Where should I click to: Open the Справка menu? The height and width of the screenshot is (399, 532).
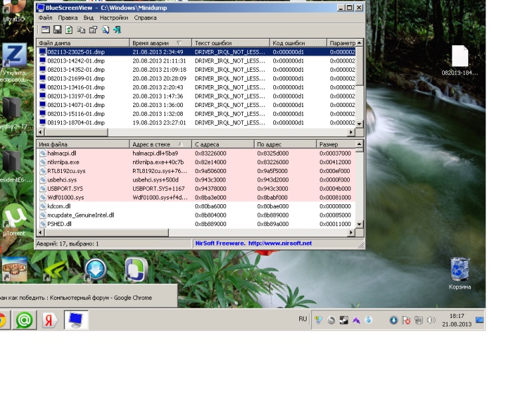pyautogui.click(x=145, y=18)
